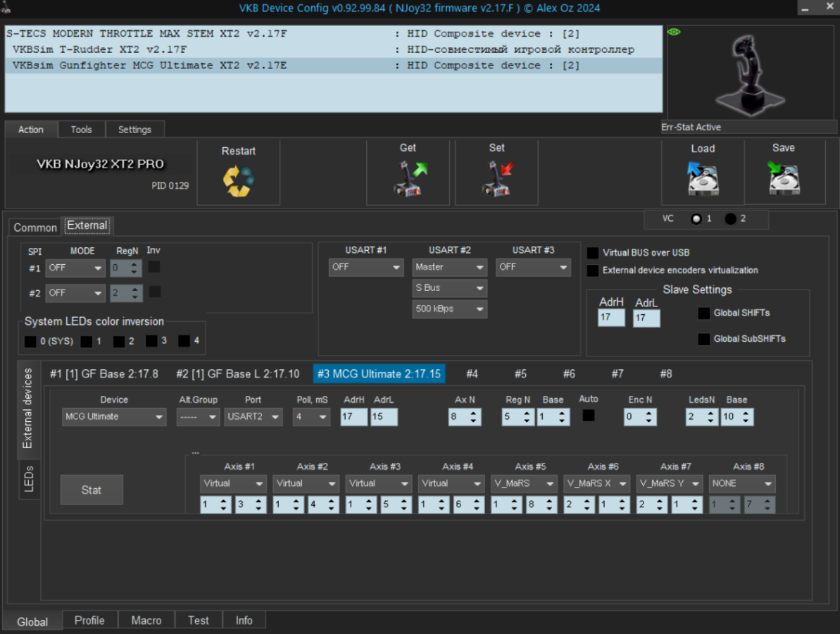
Task: Expand the 500 kBps baud rate dropdown
Action: point(449,309)
